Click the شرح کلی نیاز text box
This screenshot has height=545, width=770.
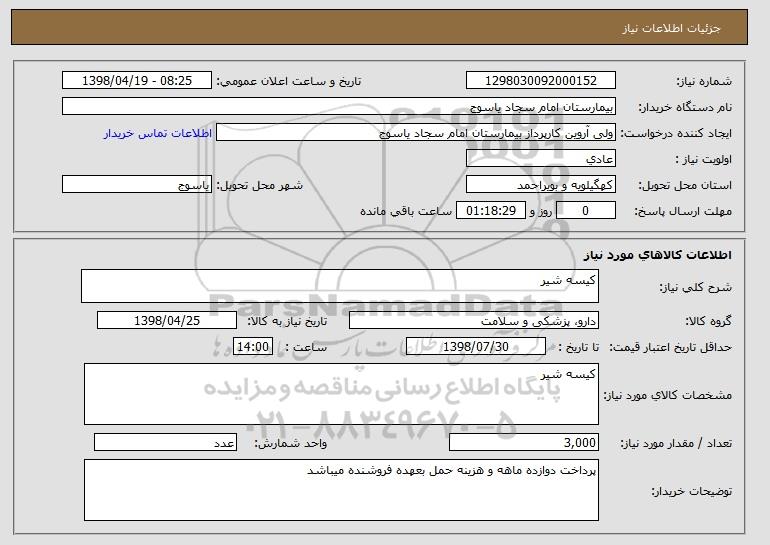point(340,286)
